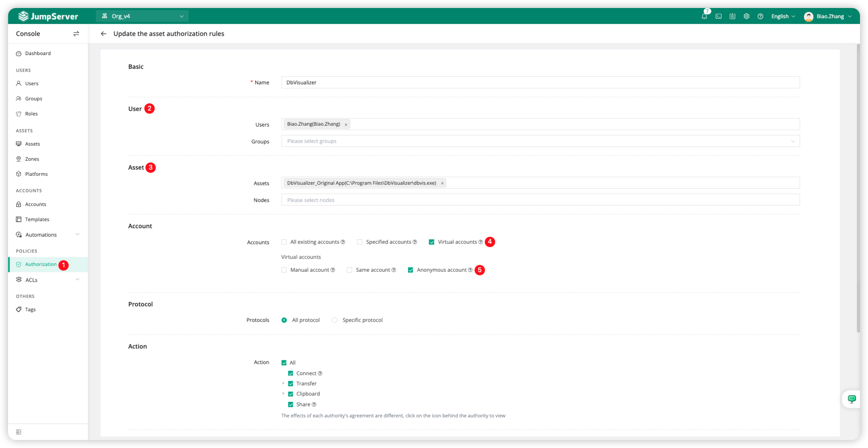Click help icon beside Same account
The width and height of the screenshot is (868, 448).
tap(393, 270)
